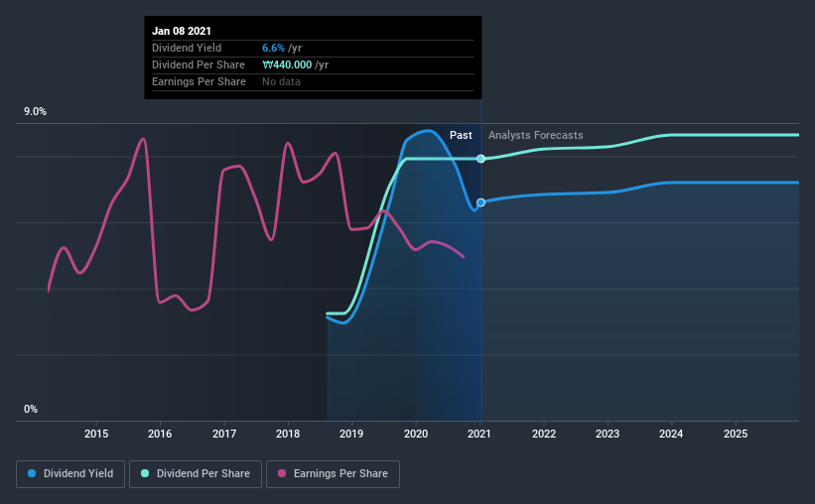Click the 9.0% y-axis label
The height and width of the screenshot is (504, 815).
pyautogui.click(x=35, y=112)
